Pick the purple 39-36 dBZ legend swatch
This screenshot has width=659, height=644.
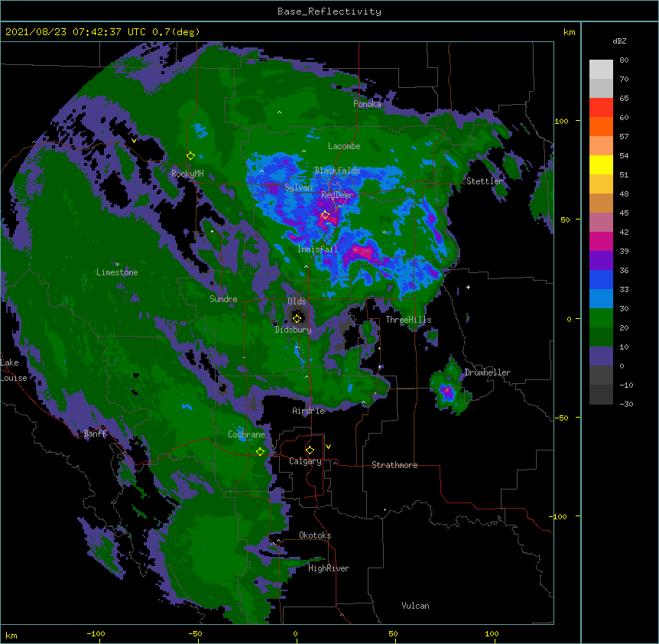point(601,261)
